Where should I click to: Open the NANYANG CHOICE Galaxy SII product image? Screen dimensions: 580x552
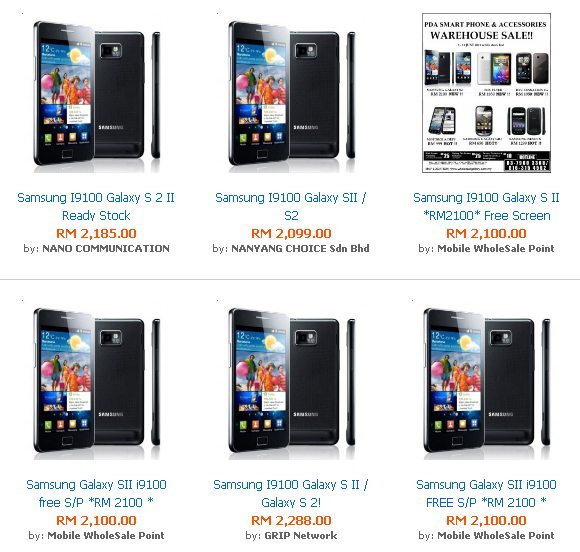(x=291, y=96)
